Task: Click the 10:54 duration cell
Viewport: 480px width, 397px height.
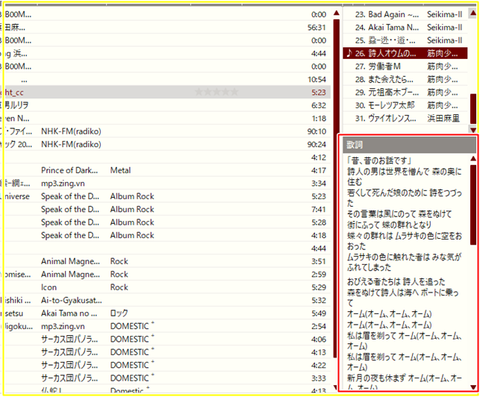Action: point(317,79)
